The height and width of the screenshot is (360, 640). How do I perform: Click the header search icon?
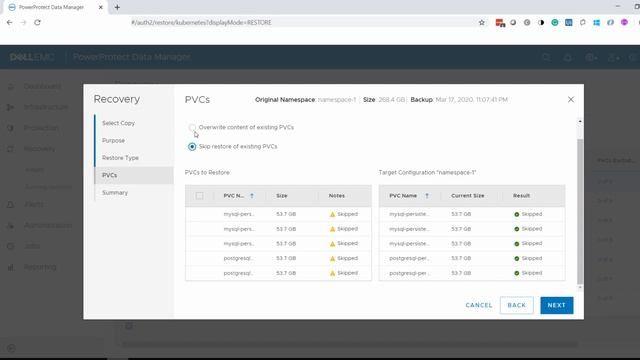(546, 58)
